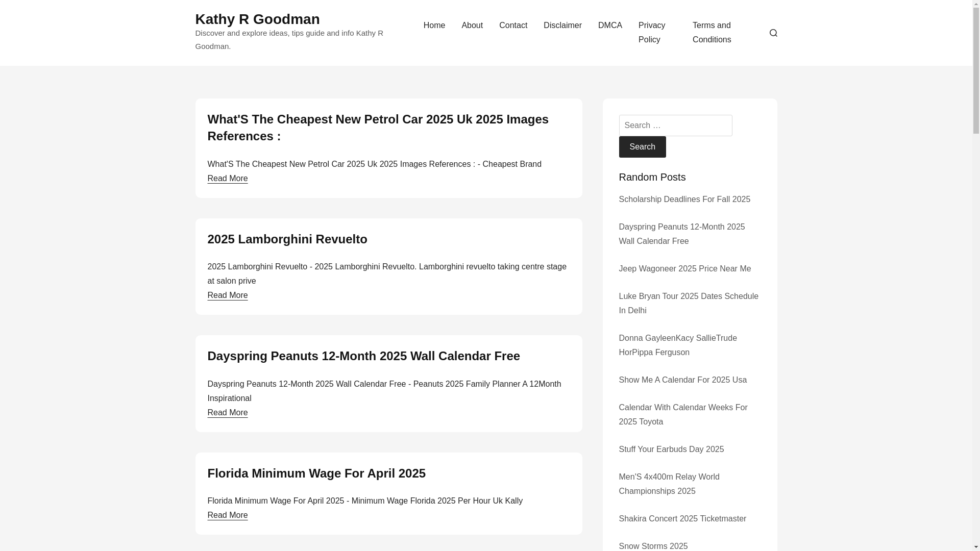The width and height of the screenshot is (980, 551).
Task: Read More under Dayspring Peanuts main post
Action: (227, 413)
